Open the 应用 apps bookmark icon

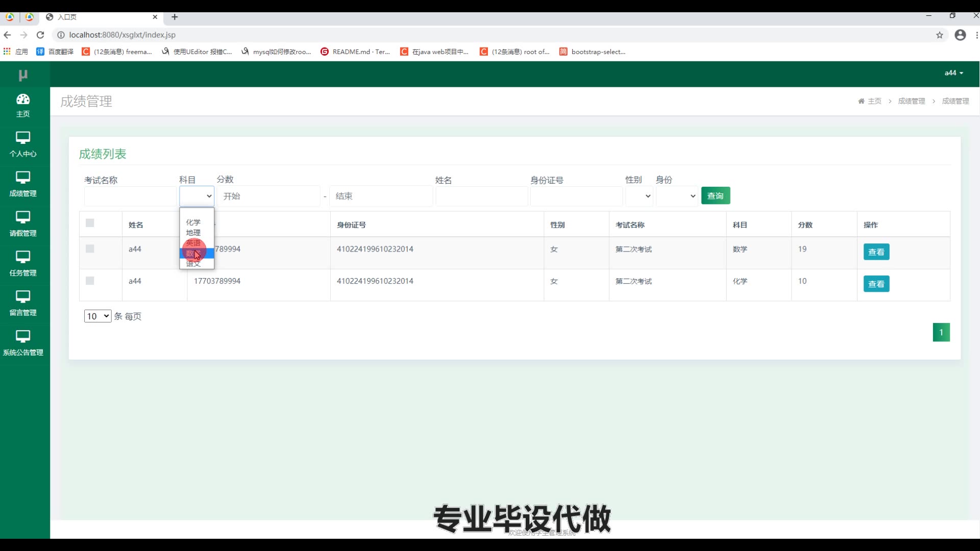[x=15, y=52]
